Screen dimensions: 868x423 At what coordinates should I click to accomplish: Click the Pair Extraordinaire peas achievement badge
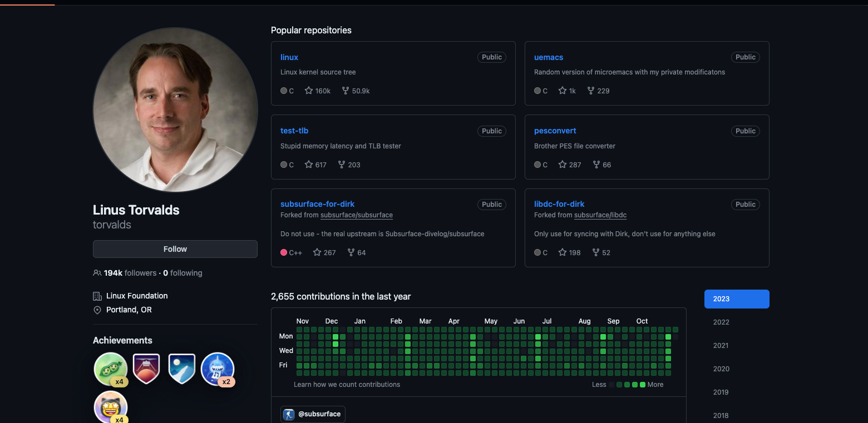tap(111, 369)
